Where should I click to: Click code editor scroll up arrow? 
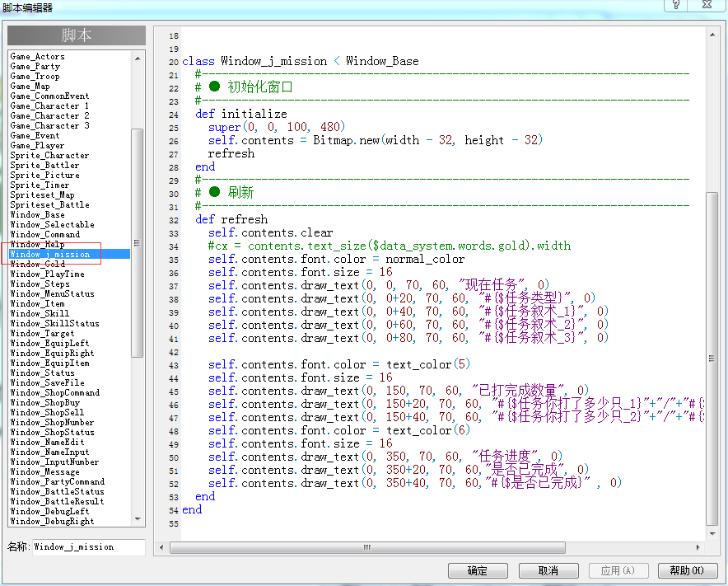coord(712,35)
